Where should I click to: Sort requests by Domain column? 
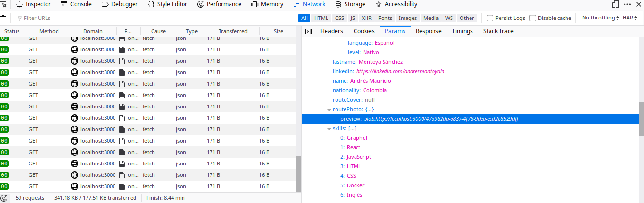93,31
